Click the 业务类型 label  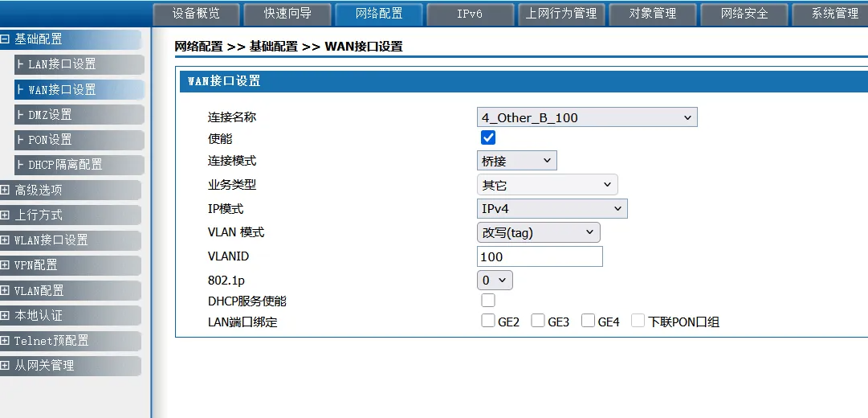tap(232, 185)
